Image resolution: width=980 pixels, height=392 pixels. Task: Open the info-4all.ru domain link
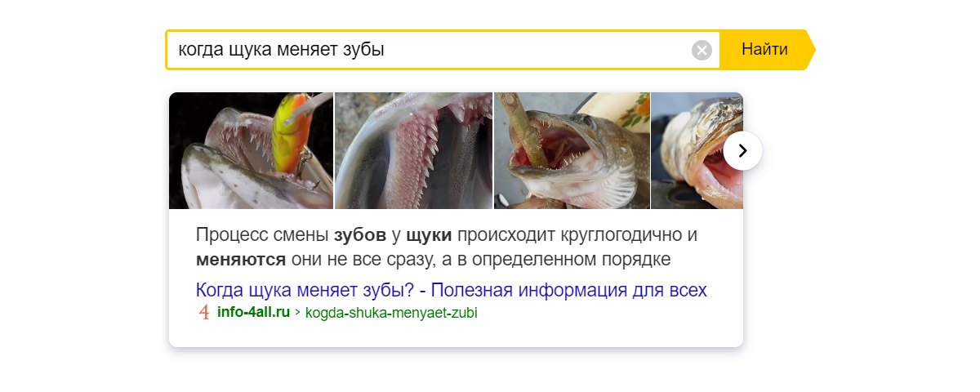[x=253, y=312]
